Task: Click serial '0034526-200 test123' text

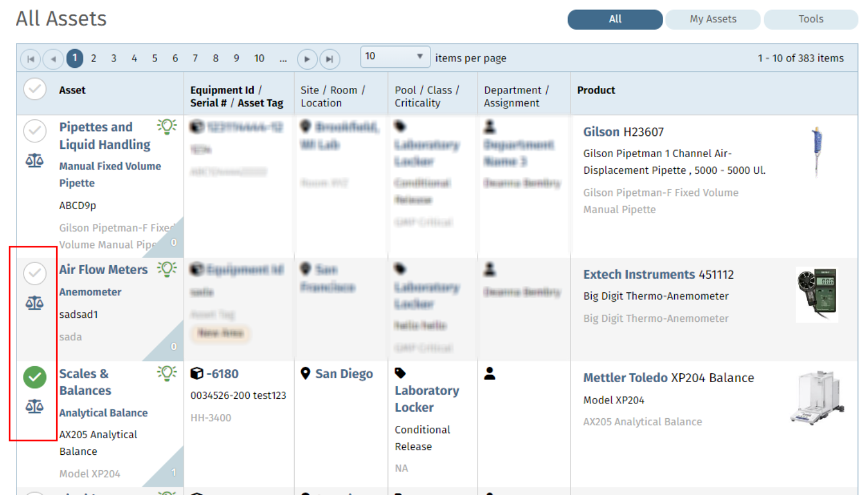Action: point(238,395)
